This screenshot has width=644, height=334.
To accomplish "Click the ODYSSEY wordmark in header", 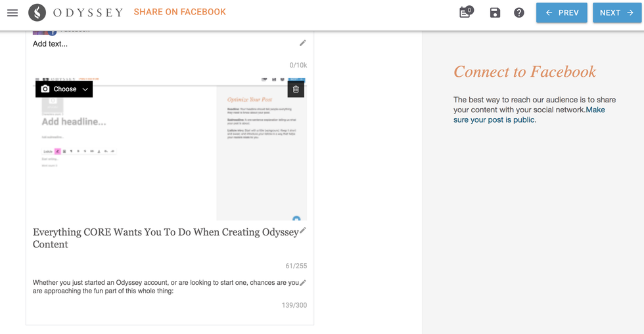I will pos(89,12).
